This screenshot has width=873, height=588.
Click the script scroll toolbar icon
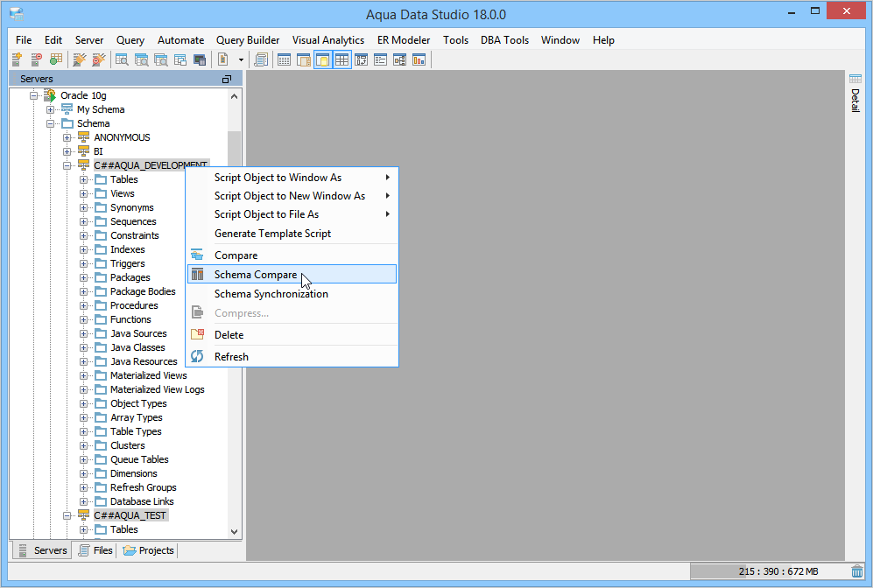click(x=261, y=59)
